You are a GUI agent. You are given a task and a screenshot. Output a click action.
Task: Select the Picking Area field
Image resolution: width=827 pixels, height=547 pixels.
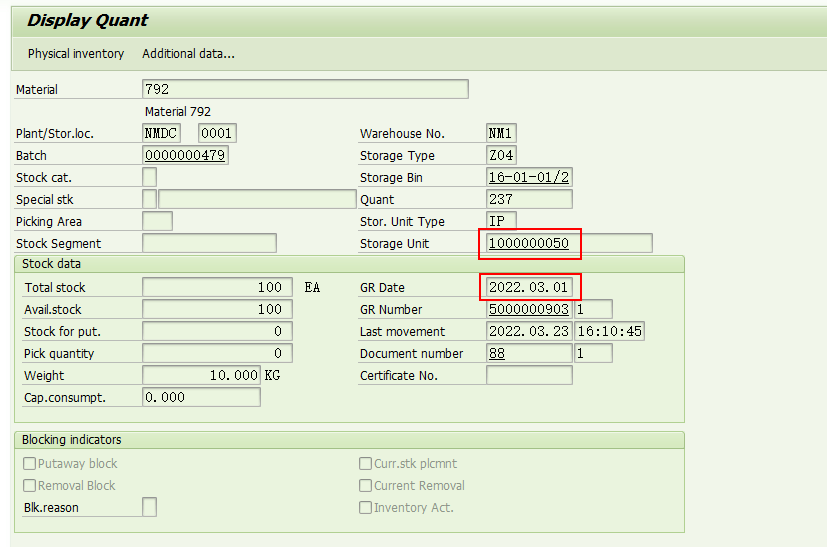tap(157, 222)
